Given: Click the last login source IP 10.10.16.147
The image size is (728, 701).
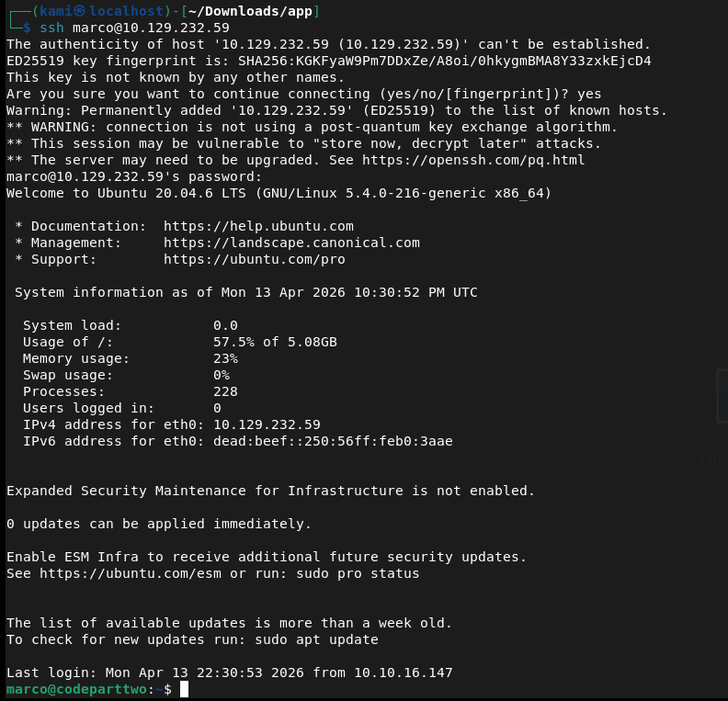Looking at the screenshot, I should 404,673.
